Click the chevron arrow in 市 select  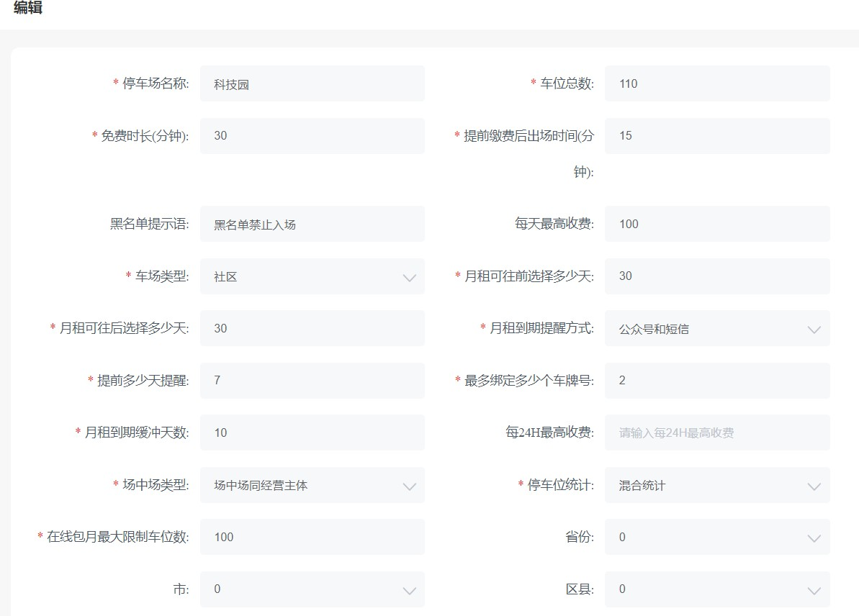pos(409,590)
